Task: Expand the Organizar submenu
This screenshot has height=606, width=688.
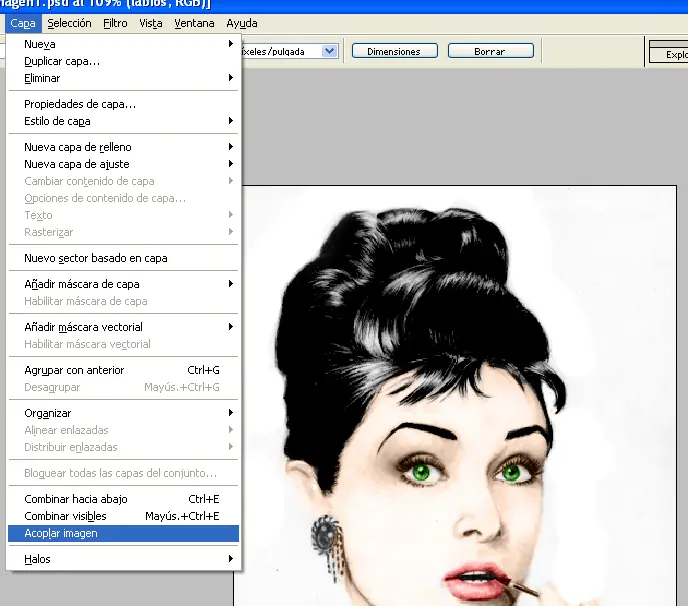Action: point(48,413)
